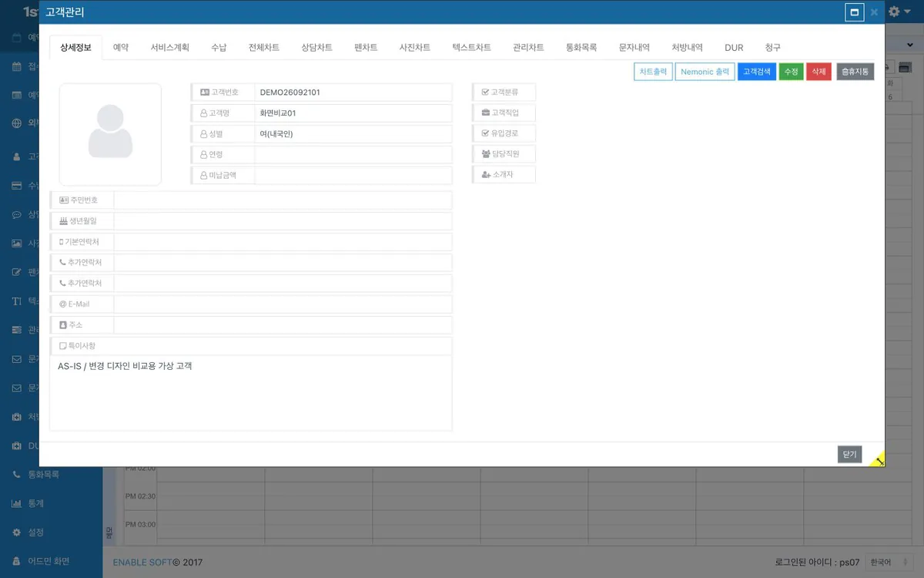Viewport: 924px width, 578px height.
Task: Open the DUR tab
Action: [735, 48]
